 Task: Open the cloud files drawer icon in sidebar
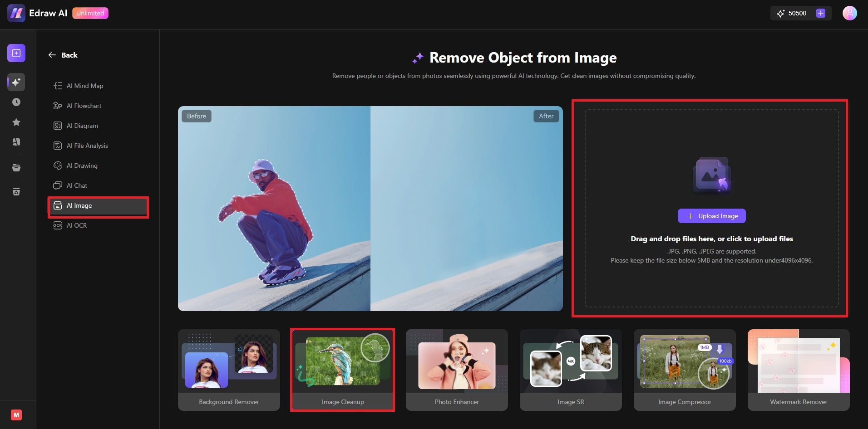pos(16,168)
